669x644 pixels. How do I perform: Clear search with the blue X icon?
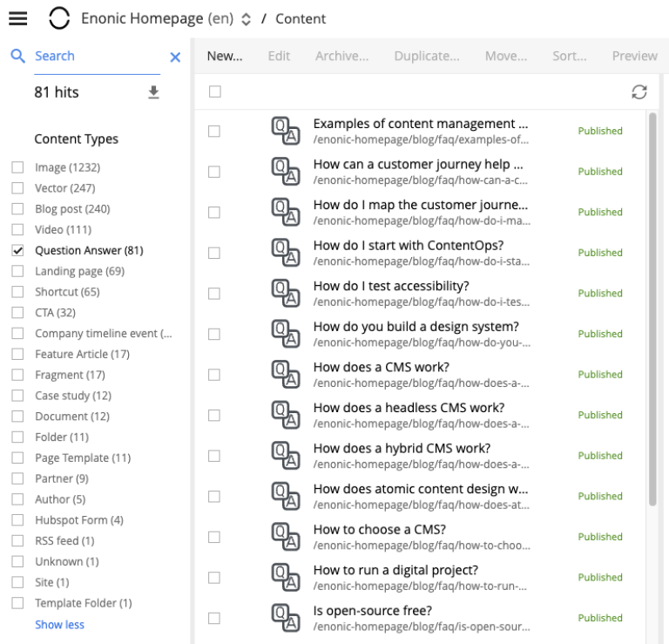click(174, 57)
